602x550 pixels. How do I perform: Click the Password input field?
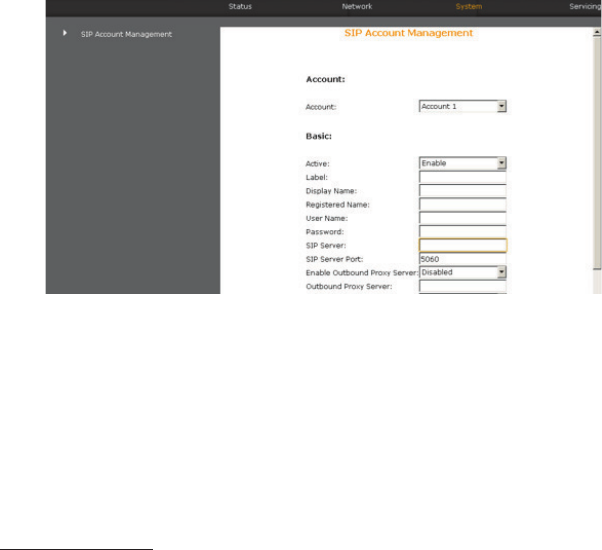pos(463,231)
